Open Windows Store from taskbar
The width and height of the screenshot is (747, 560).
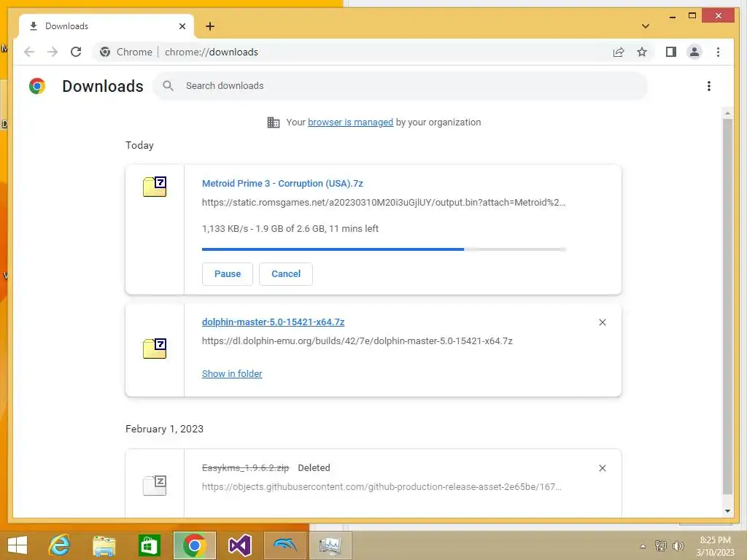click(x=149, y=545)
